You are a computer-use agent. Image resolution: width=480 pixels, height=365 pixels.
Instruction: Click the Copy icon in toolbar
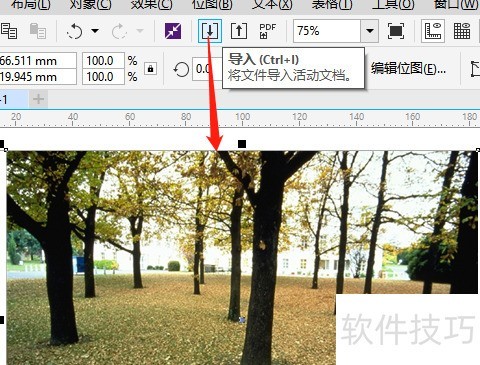[x=9, y=31]
